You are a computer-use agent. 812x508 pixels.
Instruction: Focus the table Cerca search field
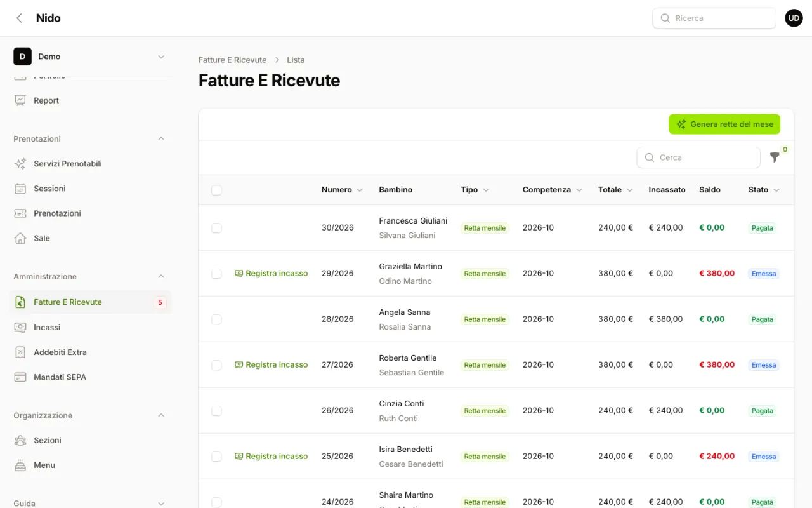coord(698,157)
